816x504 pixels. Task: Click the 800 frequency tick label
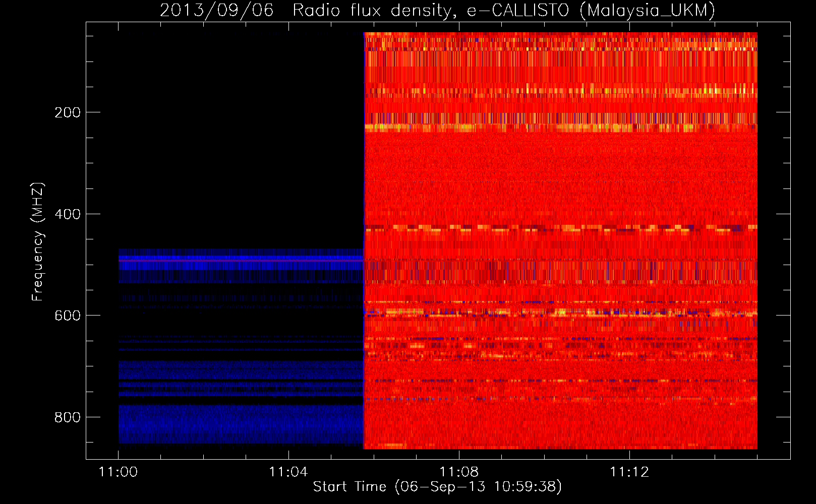point(68,417)
